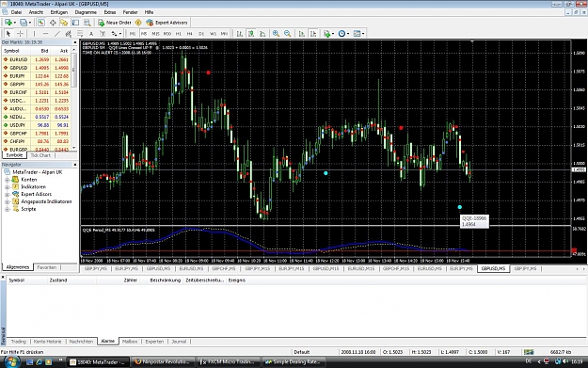The image size is (588, 368).
Task: Toggle M30 timeframe button
Action: 167,34
